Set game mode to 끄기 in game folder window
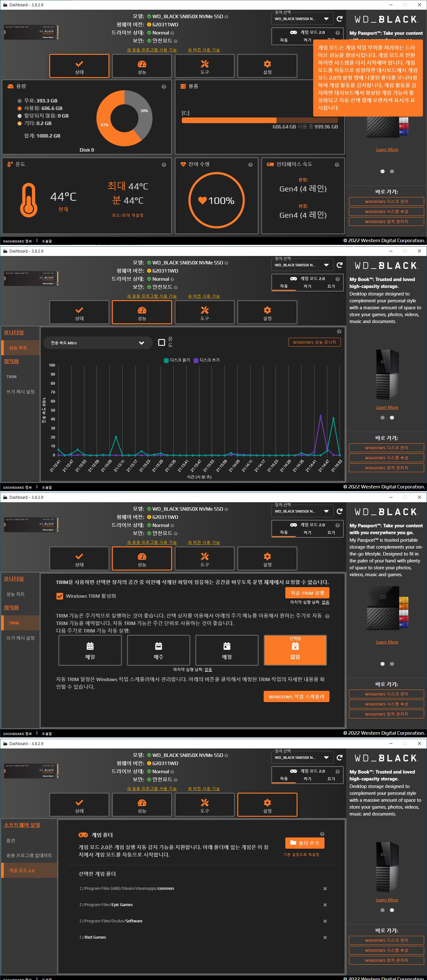Image resolution: width=427 pixels, height=980 pixels. pos(331,778)
